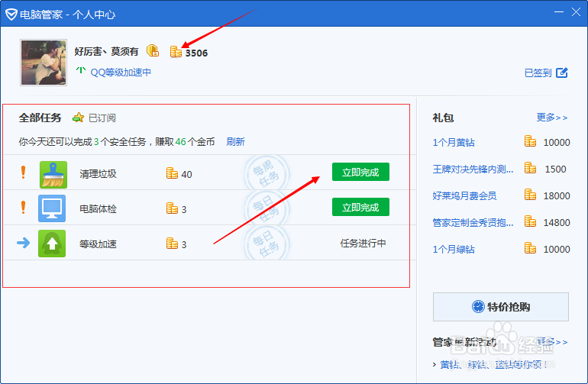The image size is (588, 384).
Task: Click the coin stack icon beside 3506
Action: click(176, 52)
